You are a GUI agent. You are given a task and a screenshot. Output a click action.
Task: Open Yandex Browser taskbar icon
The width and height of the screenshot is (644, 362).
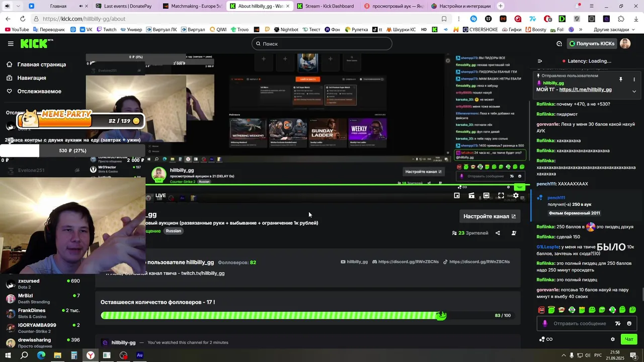(x=90, y=355)
